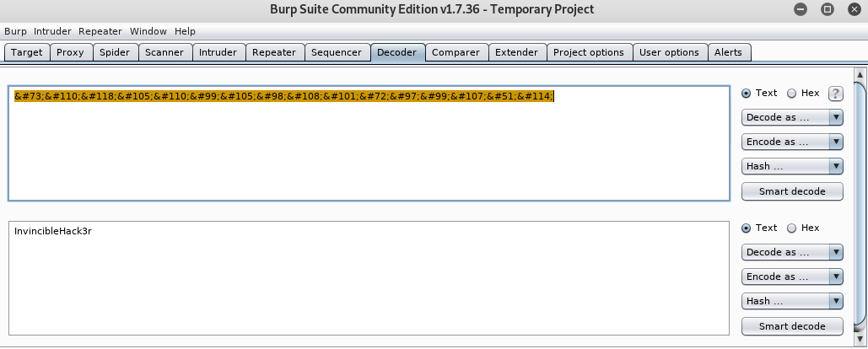The image size is (868, 349).
Task: Open the Burp menu
Action: coord(15,31)
